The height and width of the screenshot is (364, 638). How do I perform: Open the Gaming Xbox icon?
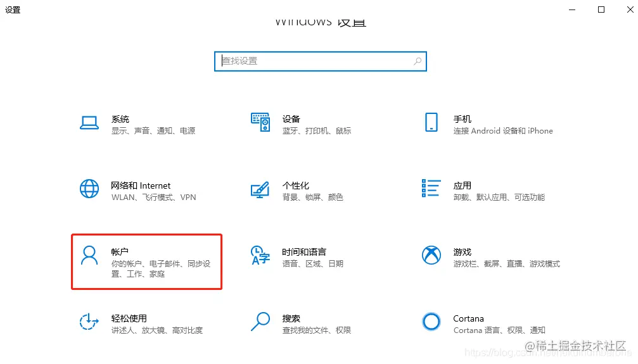coord(431,255)
